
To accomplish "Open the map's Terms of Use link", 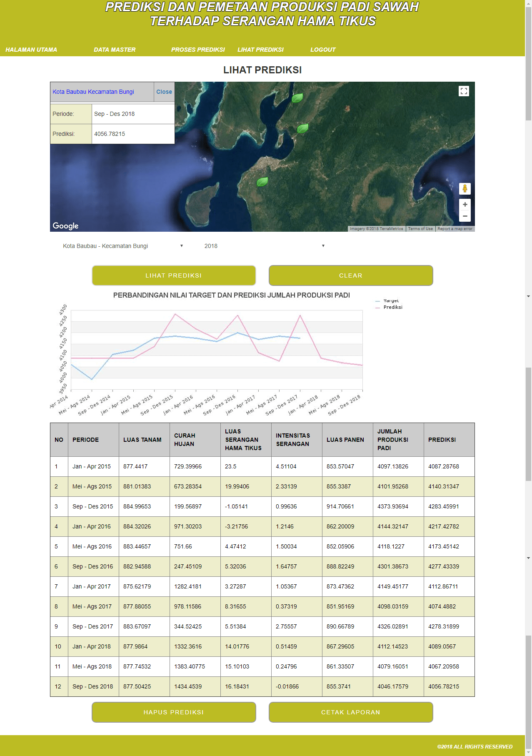I will click(x=420, y=229).
